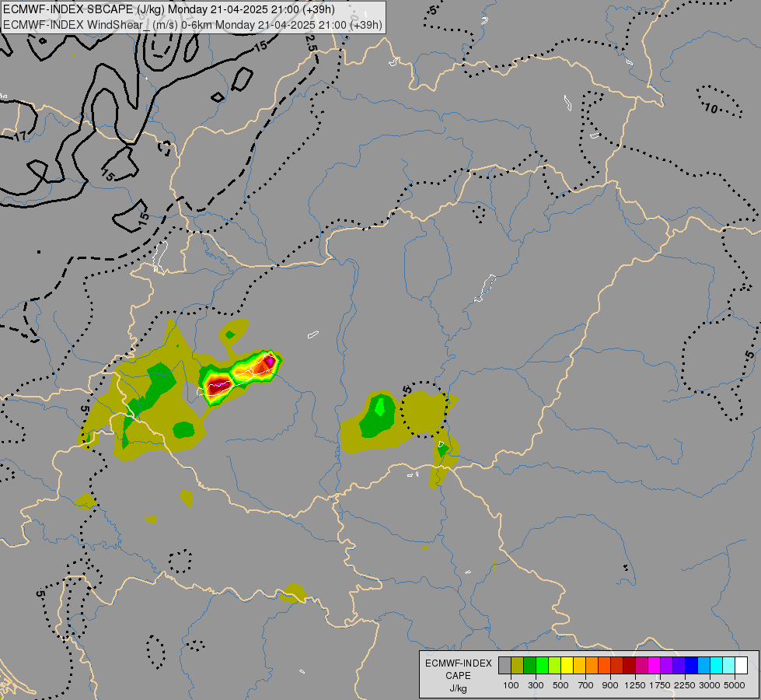Click the legend value 5000
Viewport: 761px width, 700px height.
pos(735,685)
